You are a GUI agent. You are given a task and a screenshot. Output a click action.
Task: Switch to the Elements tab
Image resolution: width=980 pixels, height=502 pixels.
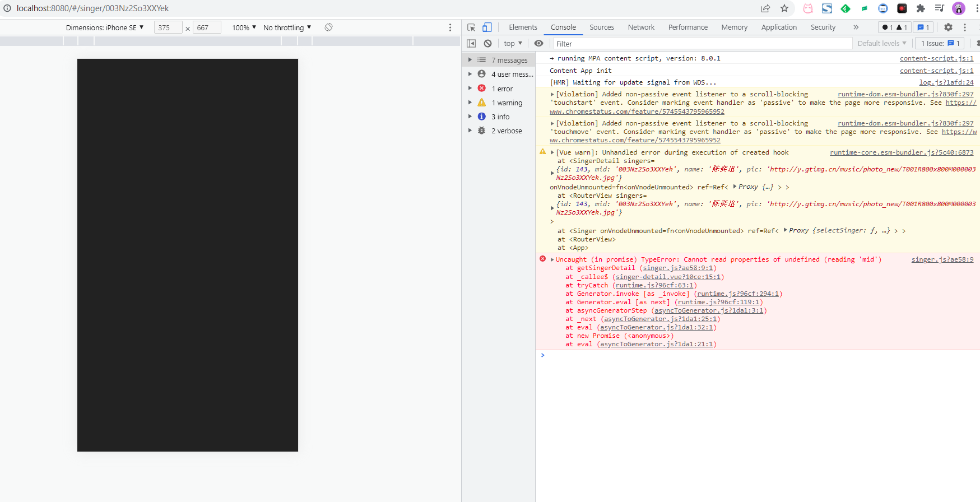click(x=523, y=27)
